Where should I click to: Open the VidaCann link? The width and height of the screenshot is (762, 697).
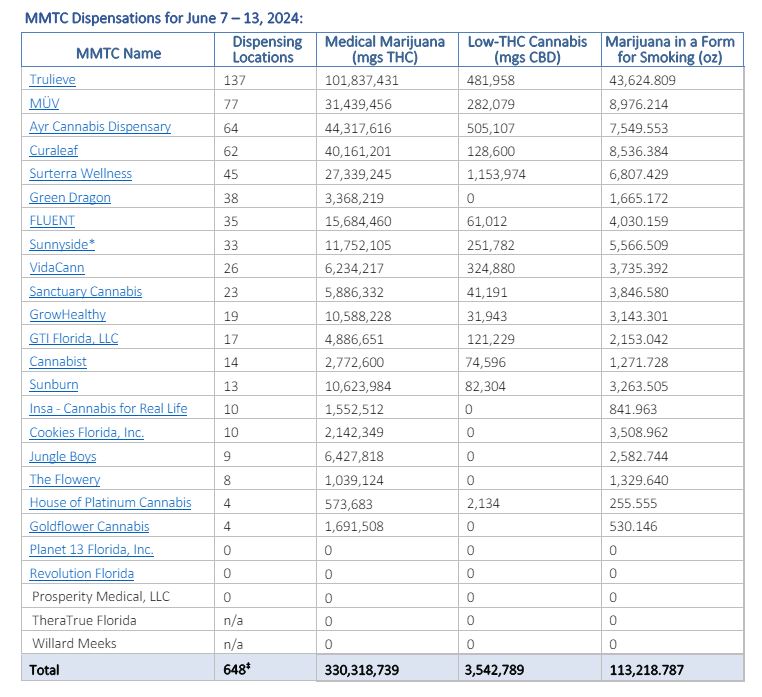[57, 268]
